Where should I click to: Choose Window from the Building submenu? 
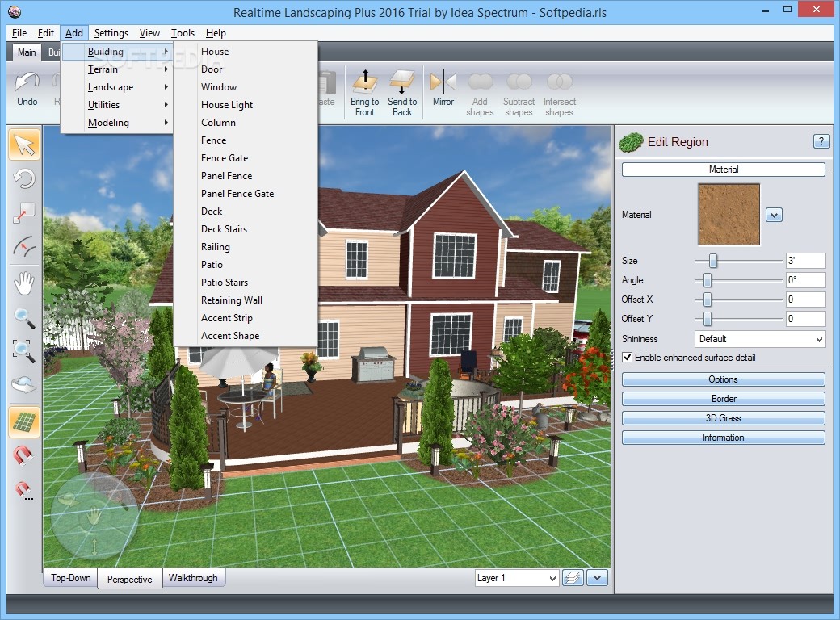(246, 86)
